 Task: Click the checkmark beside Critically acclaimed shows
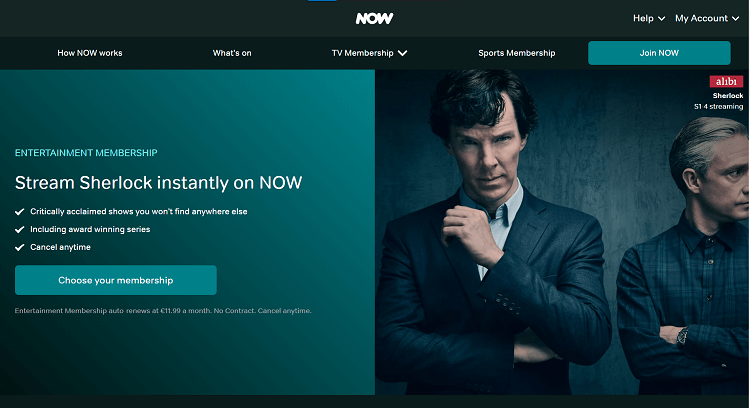pos(20,212)
